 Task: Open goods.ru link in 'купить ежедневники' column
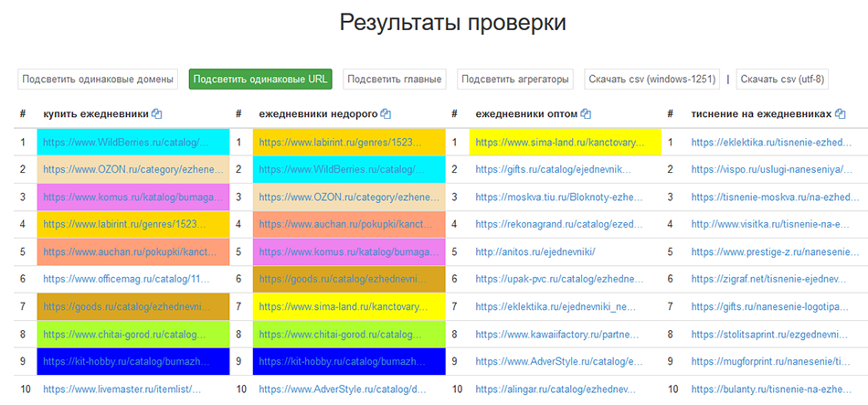coord(127,306)
